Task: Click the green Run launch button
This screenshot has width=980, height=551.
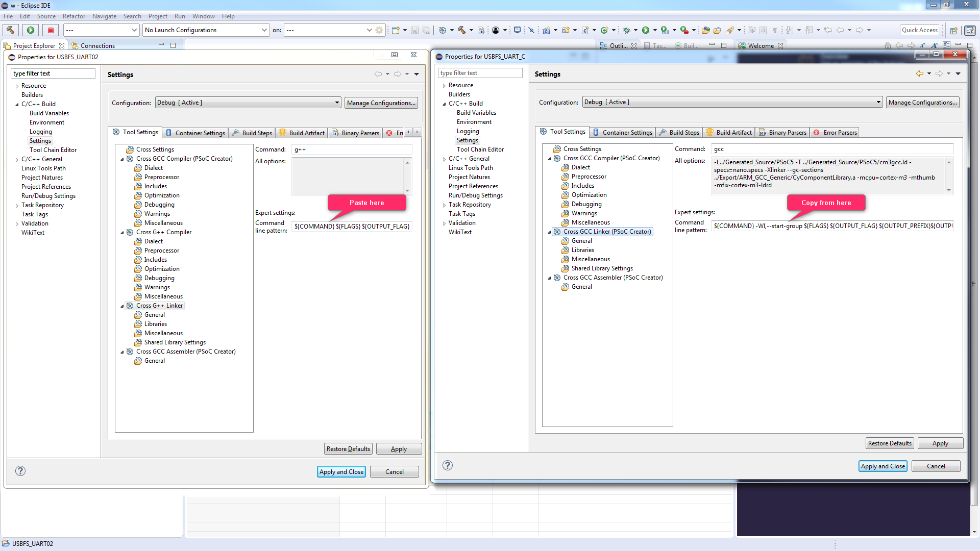Action: (x=31, y=30)
